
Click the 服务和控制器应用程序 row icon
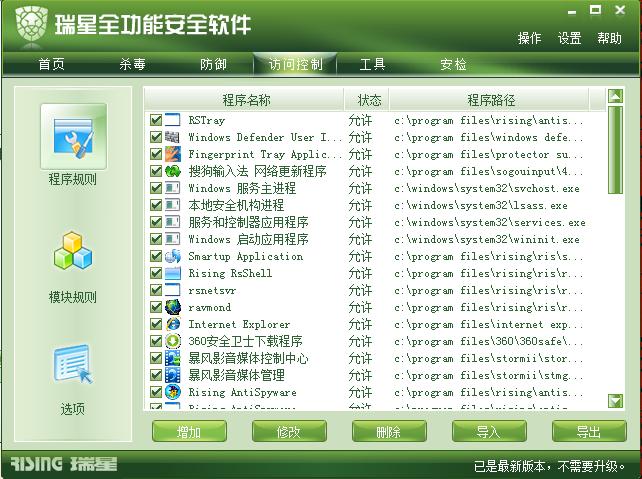point(173,222)
